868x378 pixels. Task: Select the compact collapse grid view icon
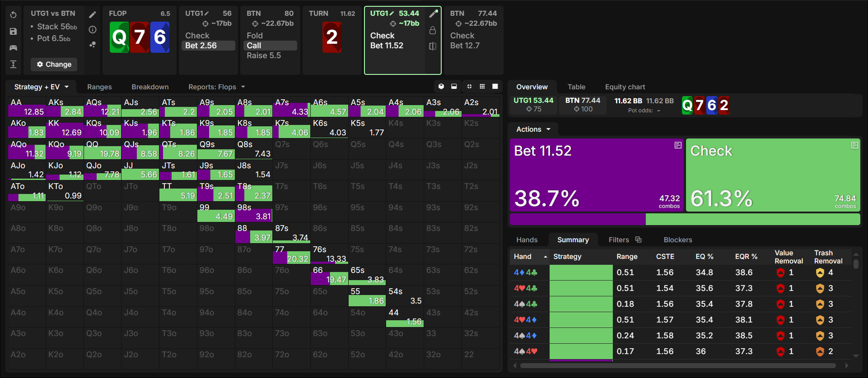[469, 87]
